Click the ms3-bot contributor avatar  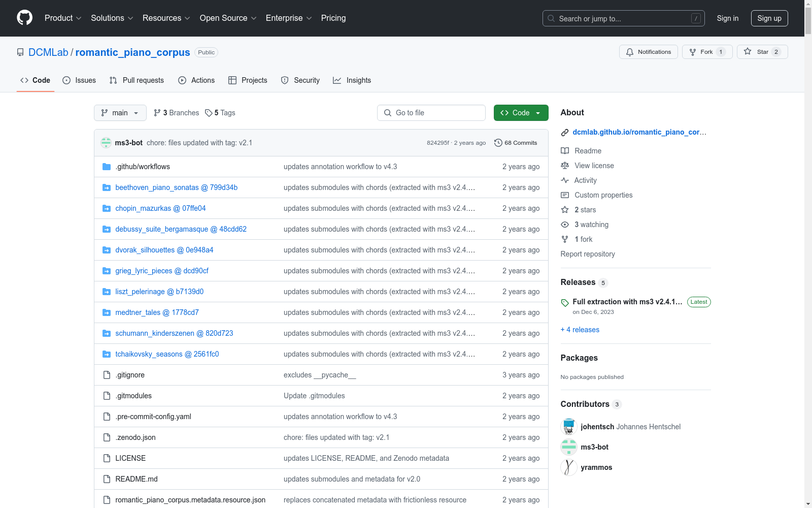click(569, 447)
